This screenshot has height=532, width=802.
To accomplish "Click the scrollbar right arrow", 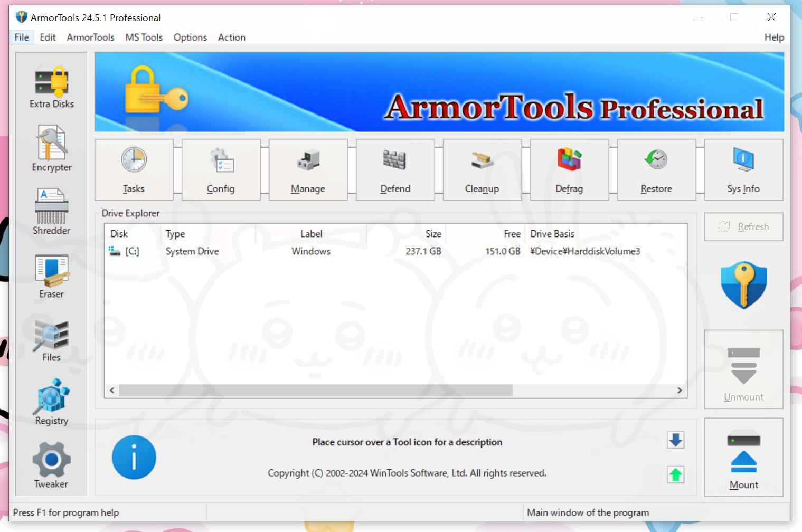I will 680,391.
